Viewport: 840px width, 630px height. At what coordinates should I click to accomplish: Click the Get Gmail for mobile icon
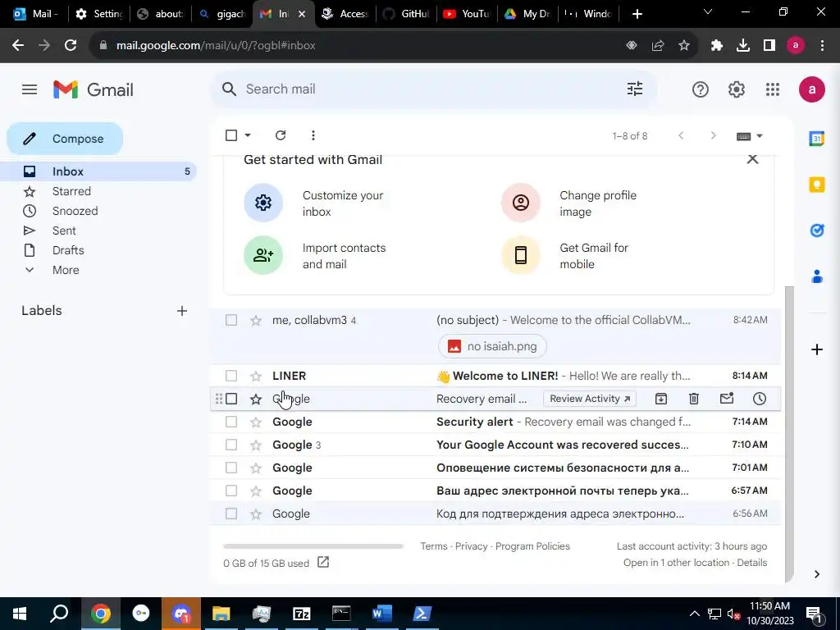click(x=521, y=255)
